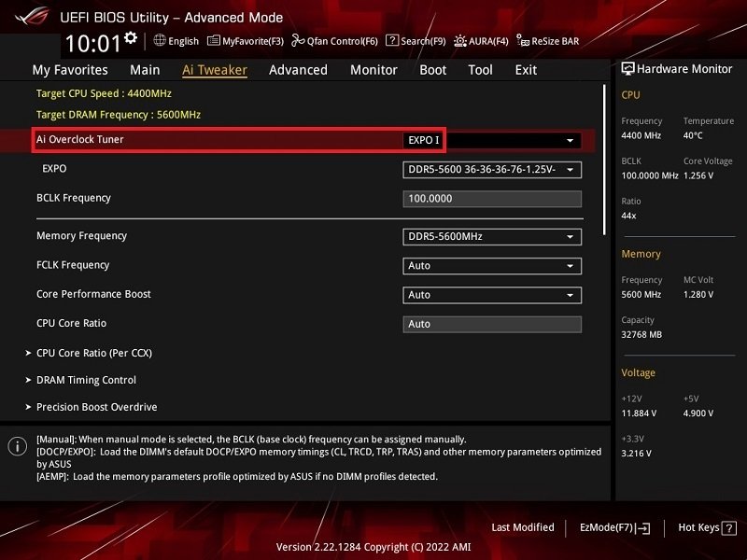Open the Core Performance Boost dropdown
Image resolution: width=747 pixels, height=560 pixels.
(492, 295)
